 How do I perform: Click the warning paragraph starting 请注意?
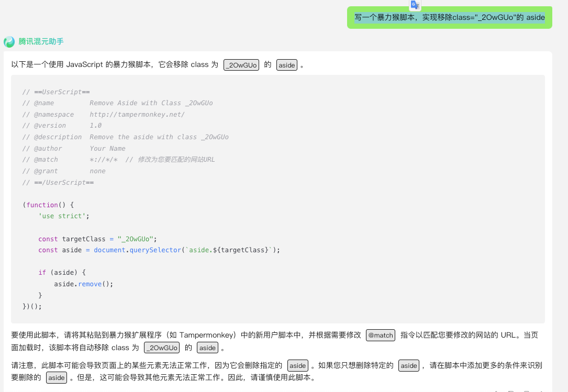point(276,372)
